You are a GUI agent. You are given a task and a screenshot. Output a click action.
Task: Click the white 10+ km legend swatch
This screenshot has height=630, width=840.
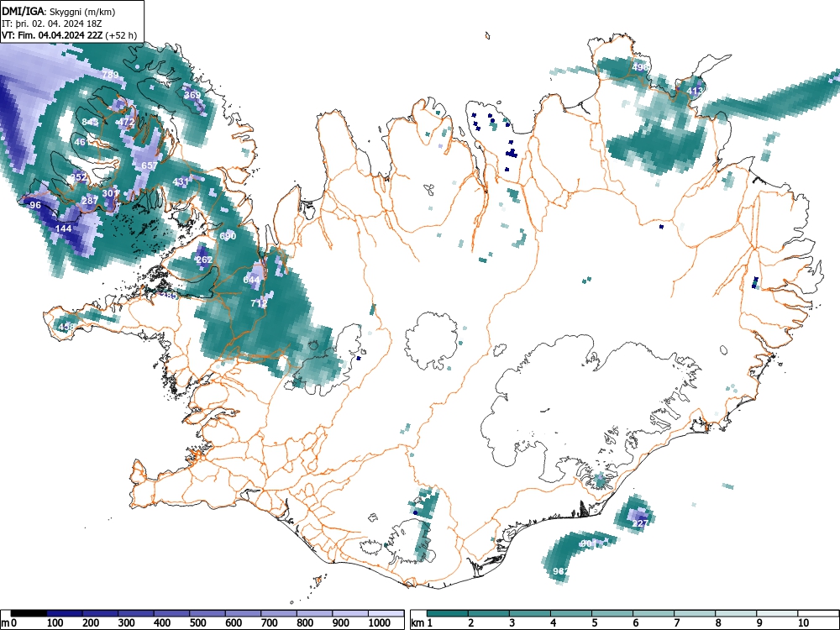tap(818, 613)
